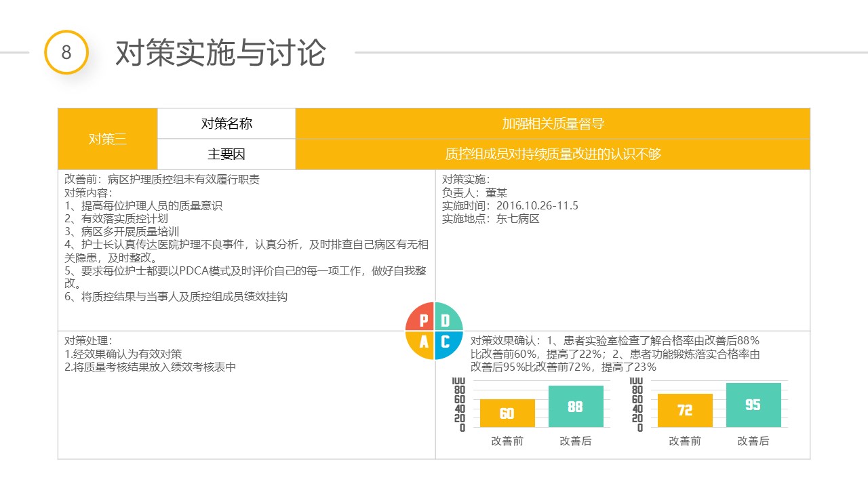Click line 1.经效果确认为有效对策
The width and height of the screenshot is (868, 488).
123,354
